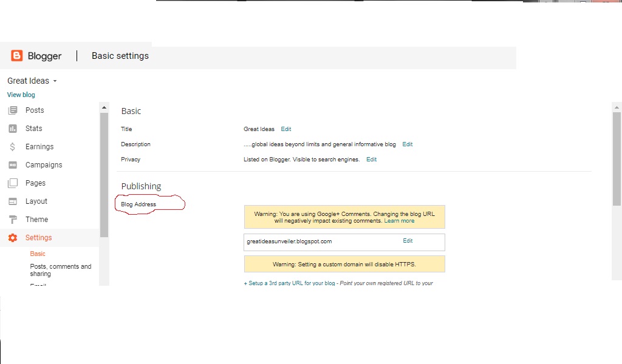Select Settings in the sidebar

[x=38, y=238]
